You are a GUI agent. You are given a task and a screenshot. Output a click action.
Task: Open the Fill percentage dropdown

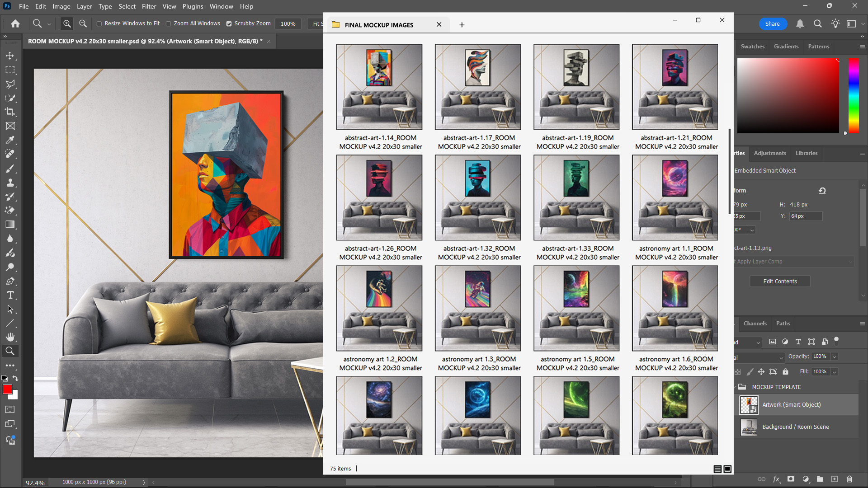[x=833, y=371]
